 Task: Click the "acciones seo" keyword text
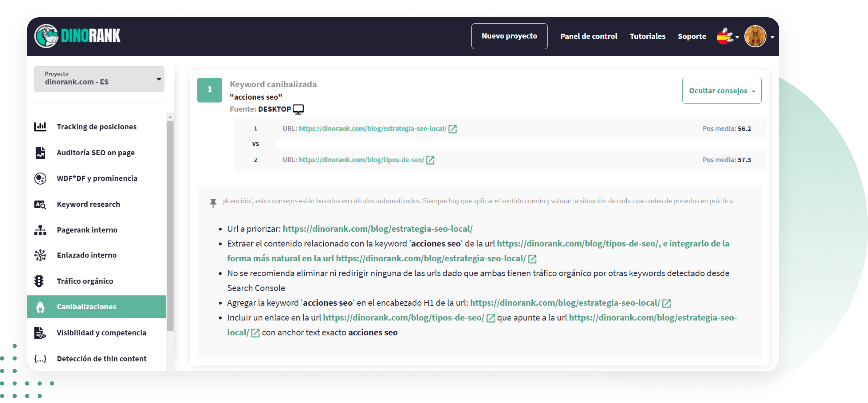(x=256, y=97)
